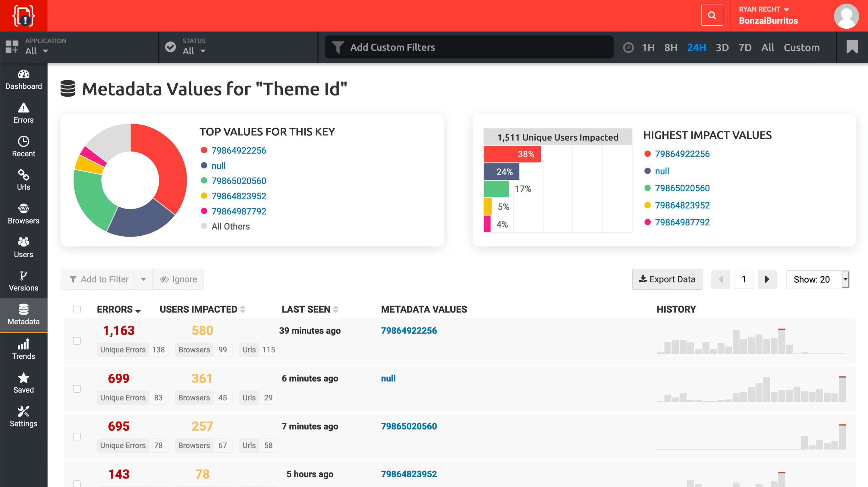Viewport: 868px width, 487px height.
Task: Tick the checkbox for the 1,163 errors row
Action: (77, 341)
